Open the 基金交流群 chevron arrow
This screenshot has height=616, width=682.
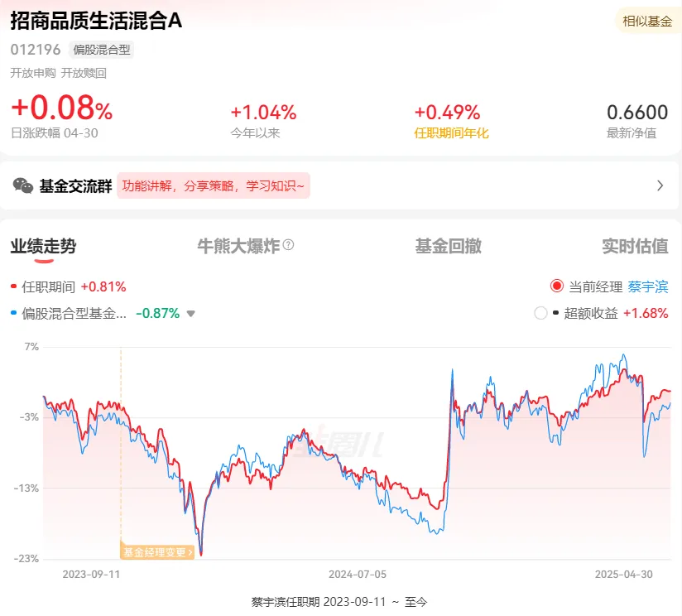(660, 185)
